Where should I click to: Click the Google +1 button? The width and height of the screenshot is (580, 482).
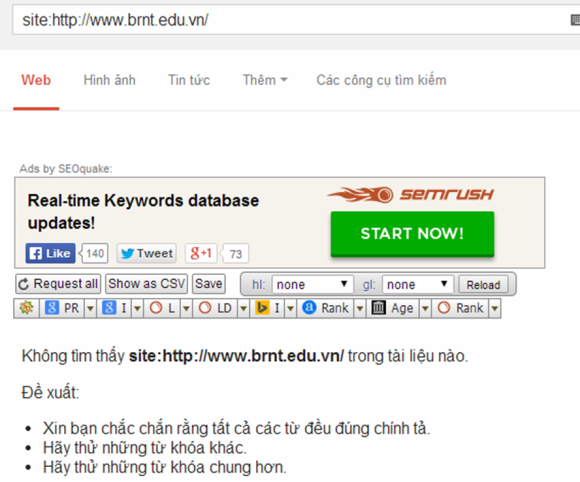[x=201, y=253]
